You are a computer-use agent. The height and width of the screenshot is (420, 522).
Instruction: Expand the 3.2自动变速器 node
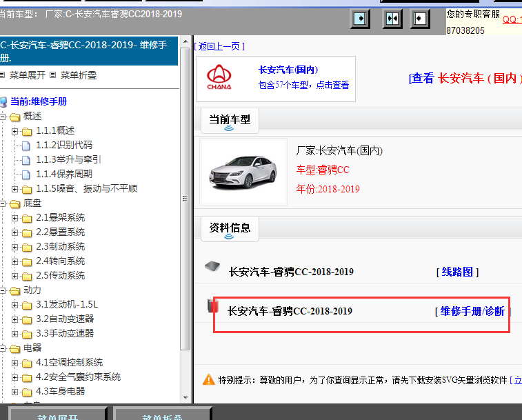pyautogui.click(x=14, y=319)
